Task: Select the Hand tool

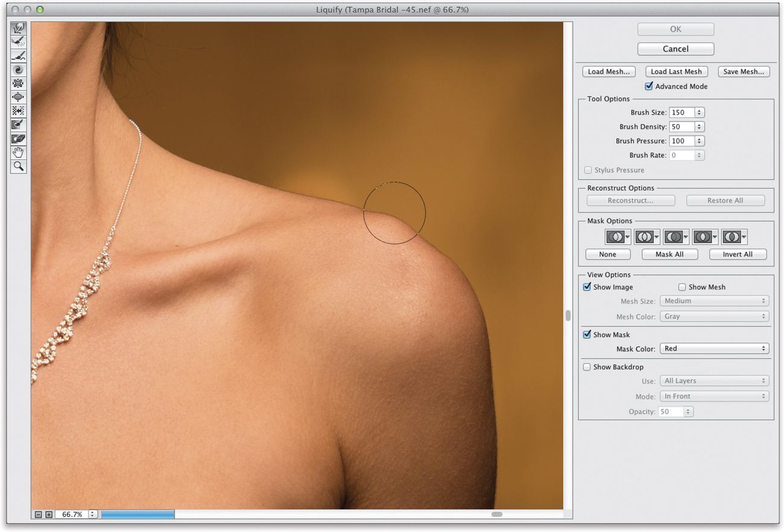Action: (19, 152)
